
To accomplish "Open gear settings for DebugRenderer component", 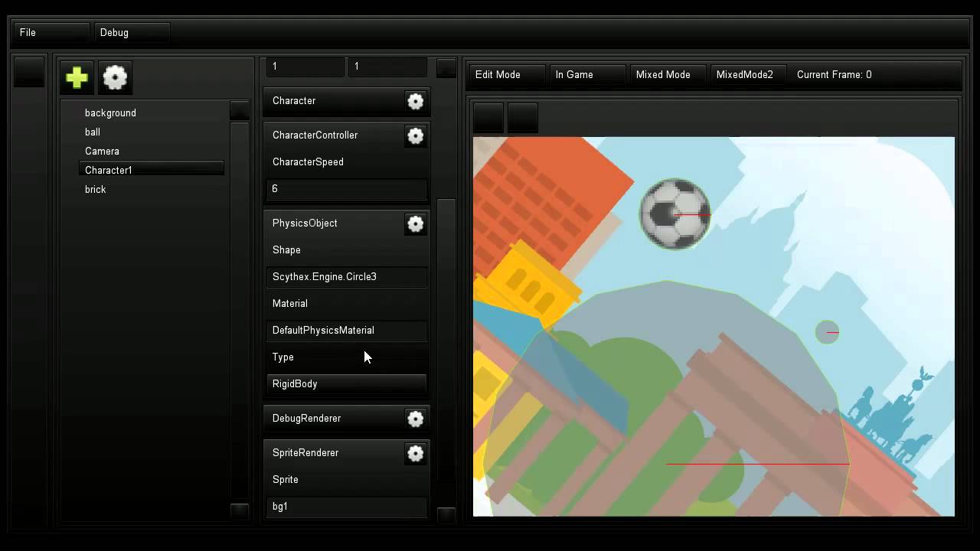I will coord(415,419).
